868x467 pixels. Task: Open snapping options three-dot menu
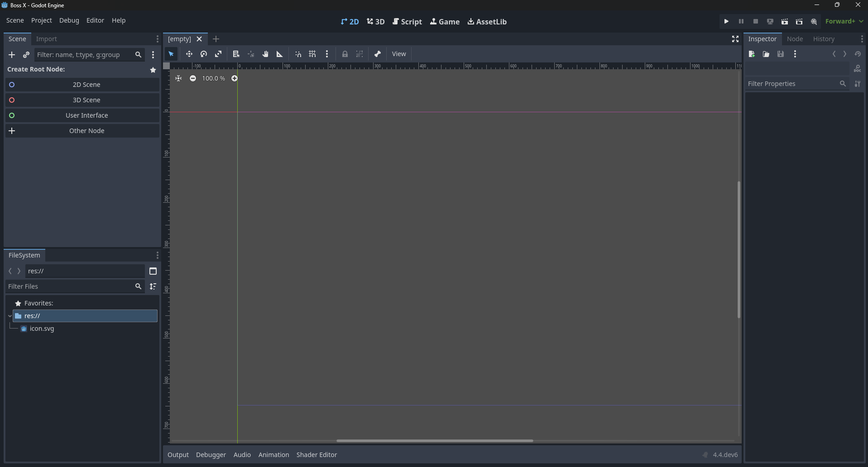(327, 54)
